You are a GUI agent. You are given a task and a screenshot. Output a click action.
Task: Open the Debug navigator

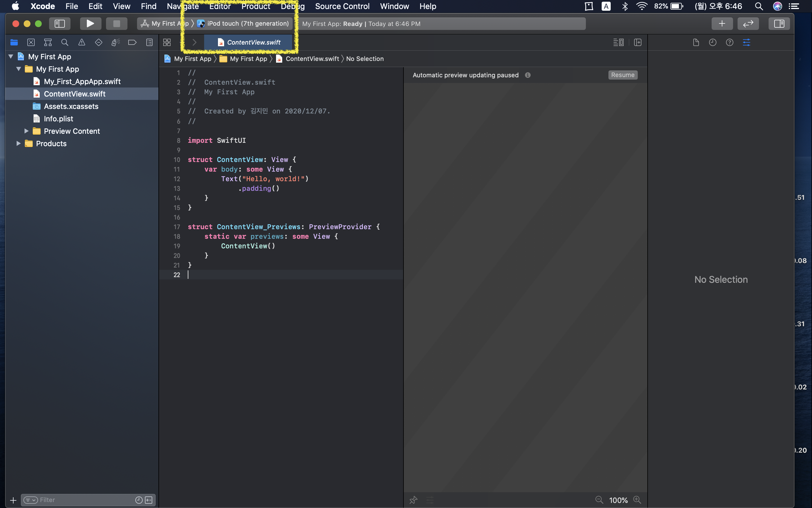click(115, 42)
